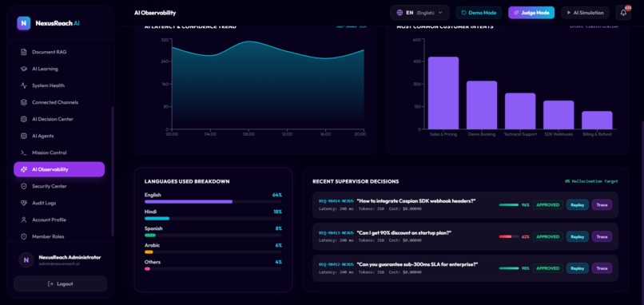Click the Billing & Refund chart bar

597,121
